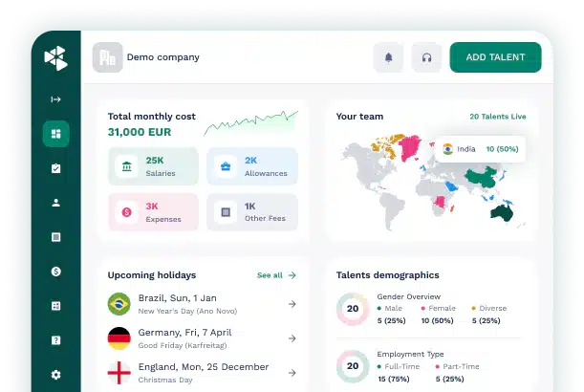Click the Total monthly cost heading
This screenshot has height=392, width=584.
(152, 117)
